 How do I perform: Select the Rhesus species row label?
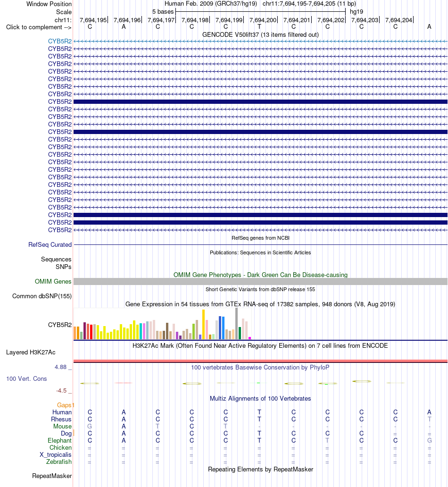(61, 420)
